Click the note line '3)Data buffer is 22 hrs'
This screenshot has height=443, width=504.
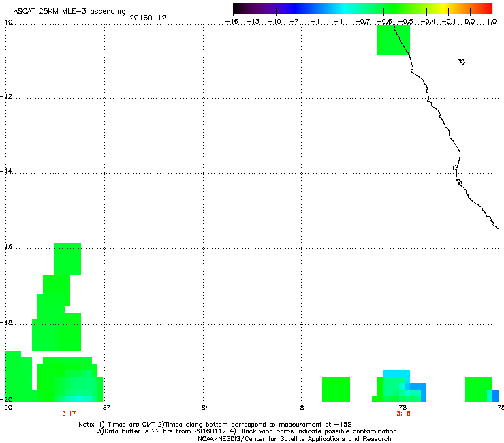(x=247, y=431)
